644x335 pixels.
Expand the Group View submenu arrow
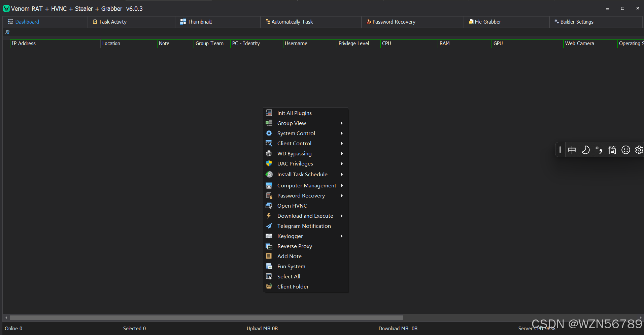pos(342,123)
